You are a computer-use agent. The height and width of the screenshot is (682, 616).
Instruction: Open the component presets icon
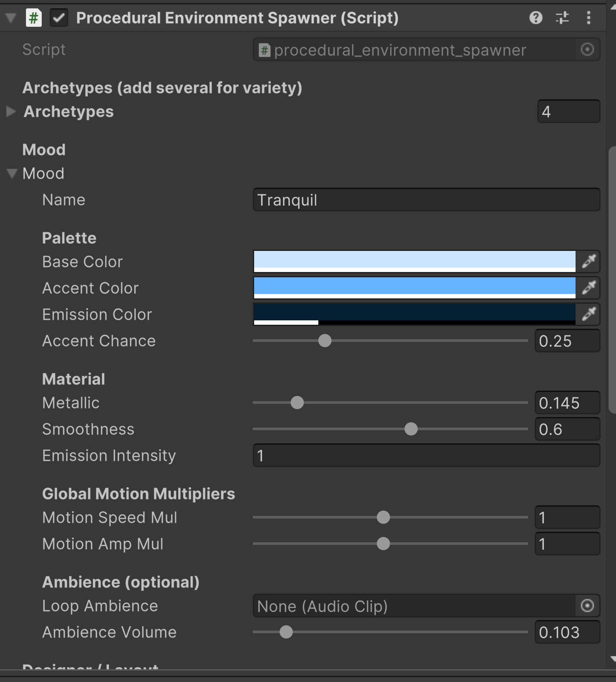click(562, 18)
